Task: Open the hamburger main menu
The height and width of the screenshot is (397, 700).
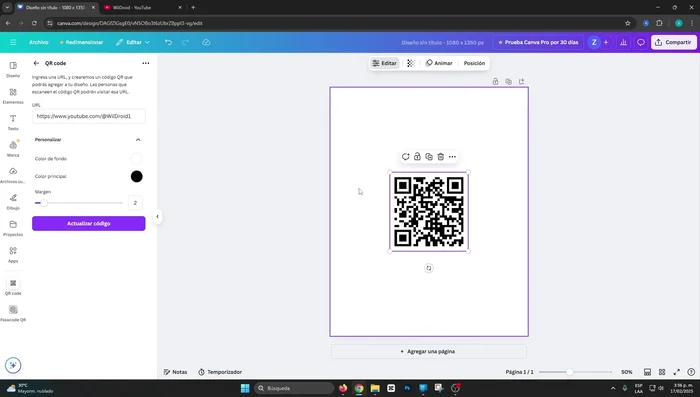Action: 13,42
